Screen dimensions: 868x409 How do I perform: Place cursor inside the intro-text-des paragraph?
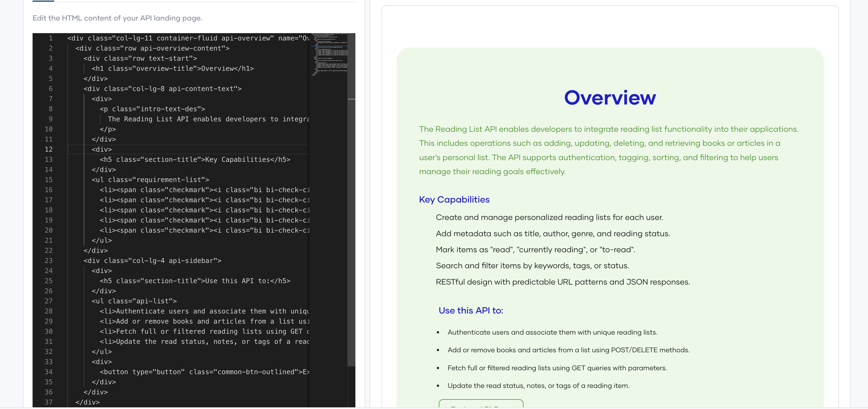(x=152, y=109)
